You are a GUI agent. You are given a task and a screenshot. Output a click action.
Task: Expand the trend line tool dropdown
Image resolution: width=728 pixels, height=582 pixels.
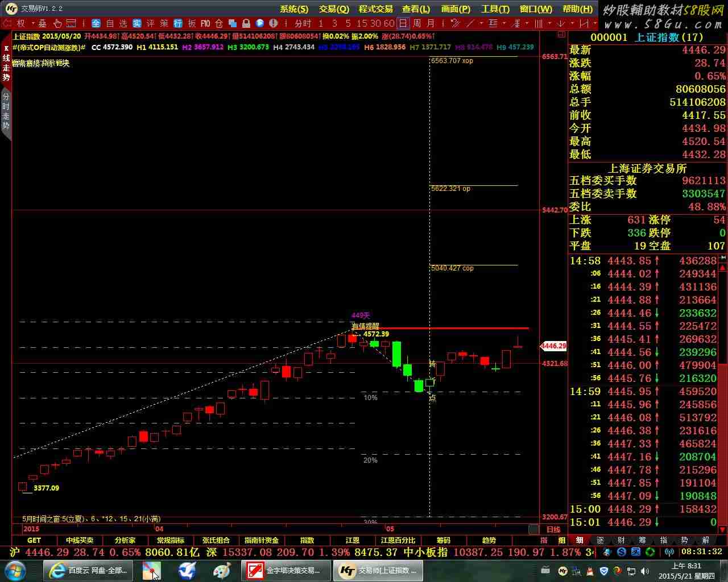pyautogui.click(x=482, y=23)
